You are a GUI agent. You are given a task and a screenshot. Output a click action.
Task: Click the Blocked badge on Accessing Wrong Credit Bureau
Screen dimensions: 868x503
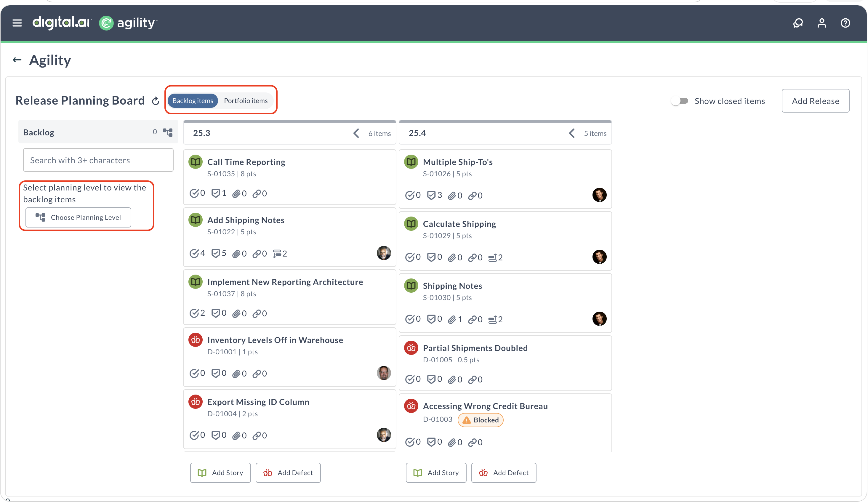[481, 420]
